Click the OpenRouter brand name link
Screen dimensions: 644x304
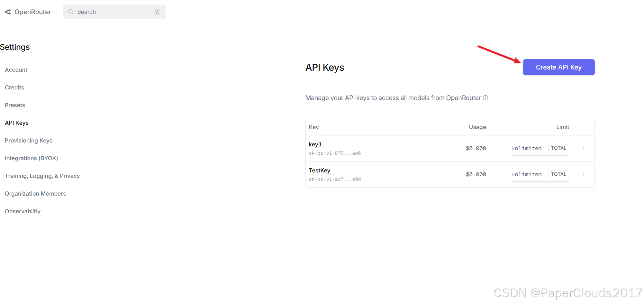coord(33,12)
